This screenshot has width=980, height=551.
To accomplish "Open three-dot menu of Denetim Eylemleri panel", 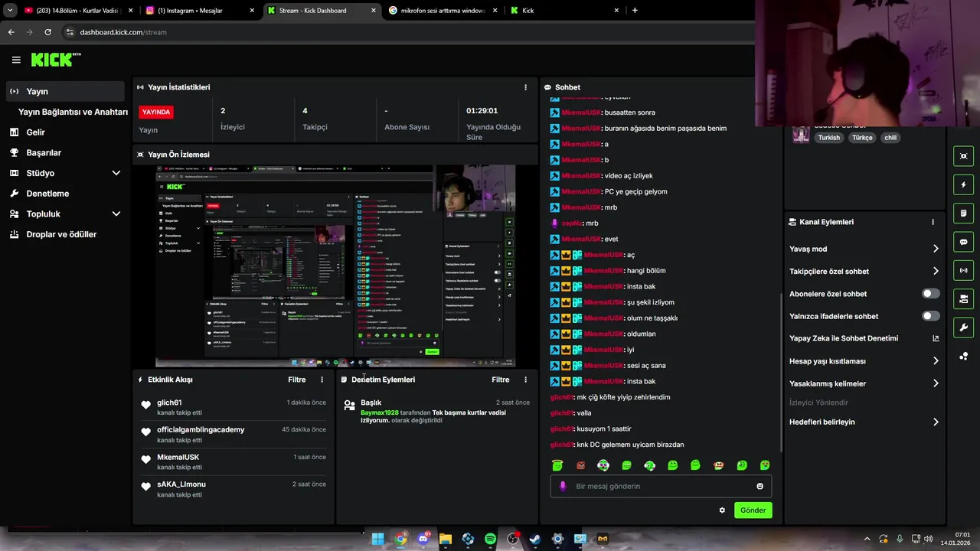I will (x=525, y=380).
